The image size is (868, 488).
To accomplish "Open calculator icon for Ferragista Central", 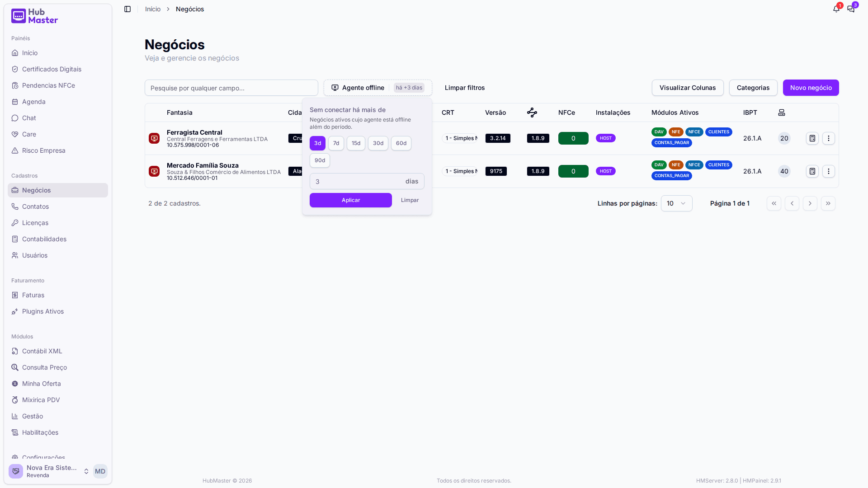I will pos(812,138).
